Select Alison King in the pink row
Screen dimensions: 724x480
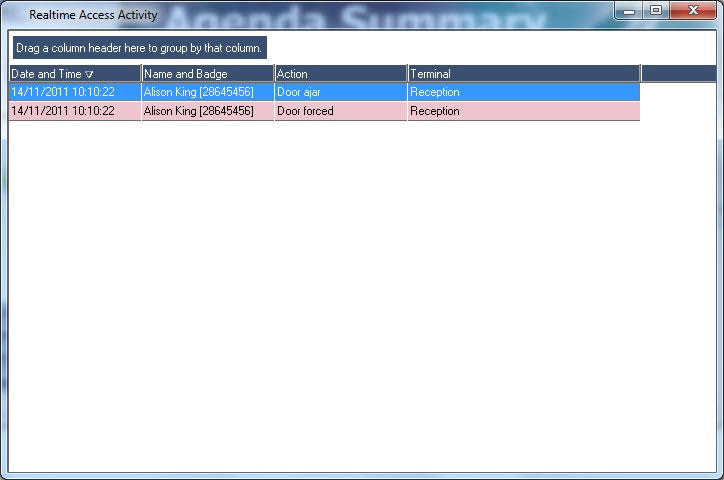click(x=198, y=111)
